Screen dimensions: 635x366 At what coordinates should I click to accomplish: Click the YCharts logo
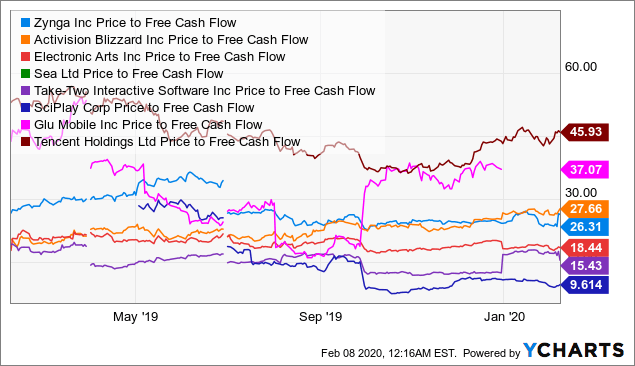click(573, 351)
